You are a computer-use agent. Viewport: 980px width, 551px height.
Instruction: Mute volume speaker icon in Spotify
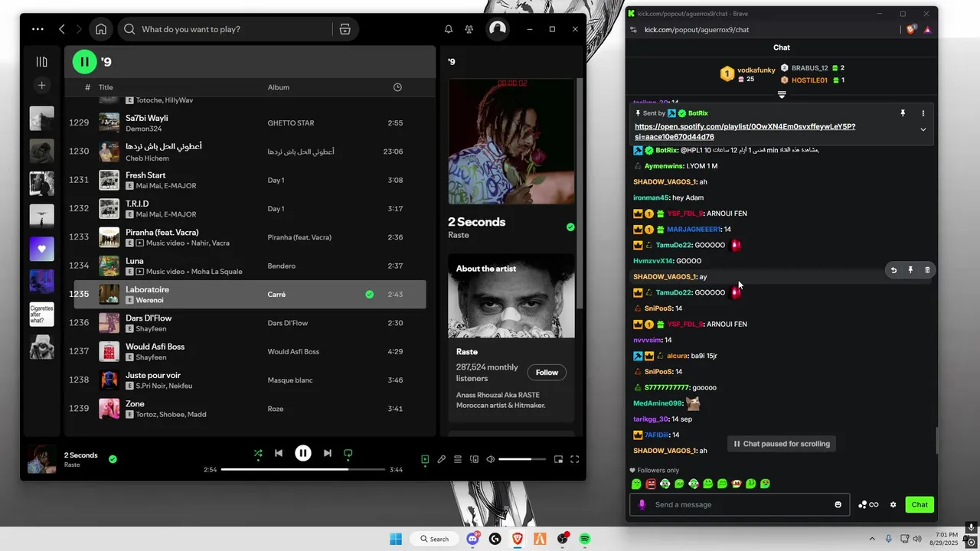[491, 459]
